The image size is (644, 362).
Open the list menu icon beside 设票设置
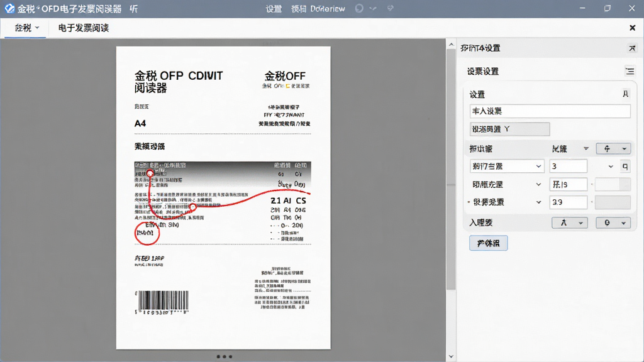pos(630,71)
